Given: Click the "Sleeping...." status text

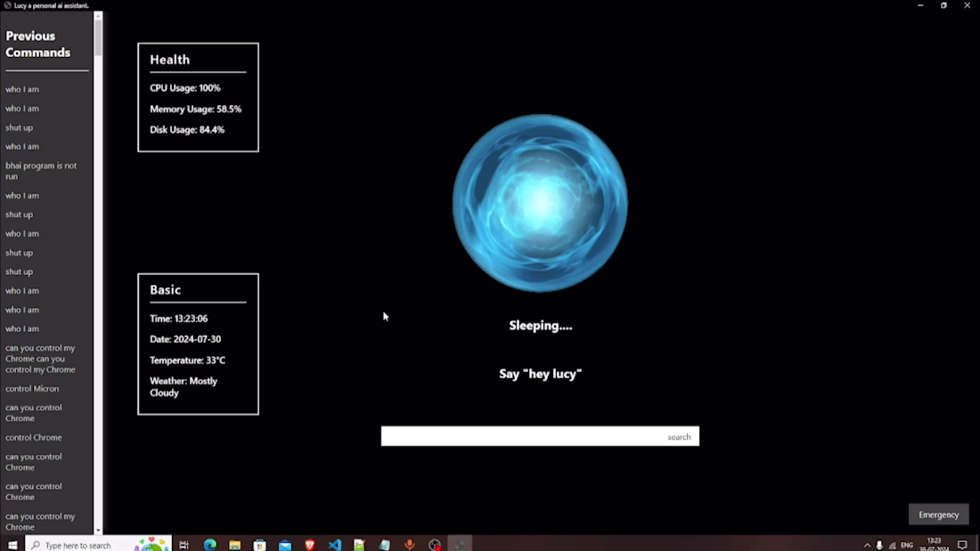Looking at the screenshot, I should tap(541, 326).
